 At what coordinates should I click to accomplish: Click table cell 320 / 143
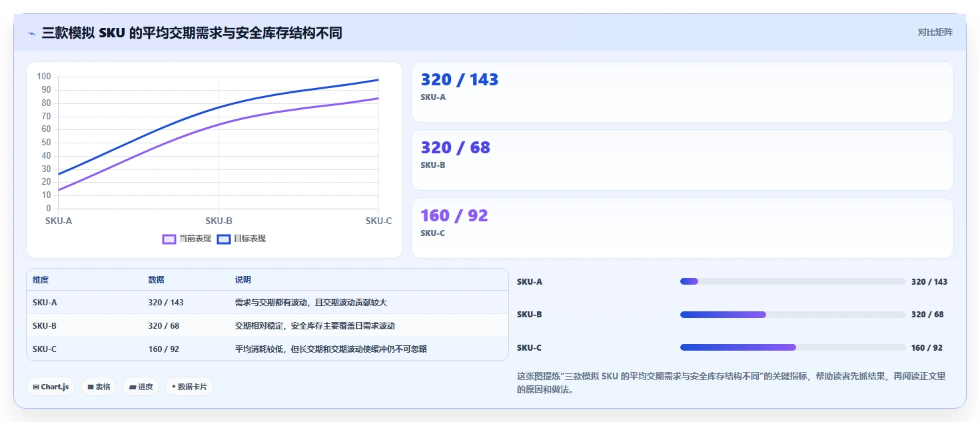[166, 303]
